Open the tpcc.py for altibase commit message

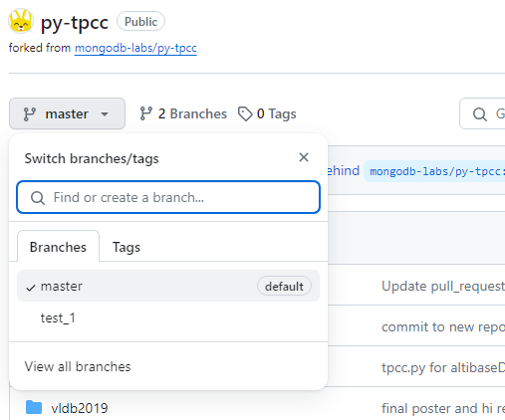pos(443,367)
